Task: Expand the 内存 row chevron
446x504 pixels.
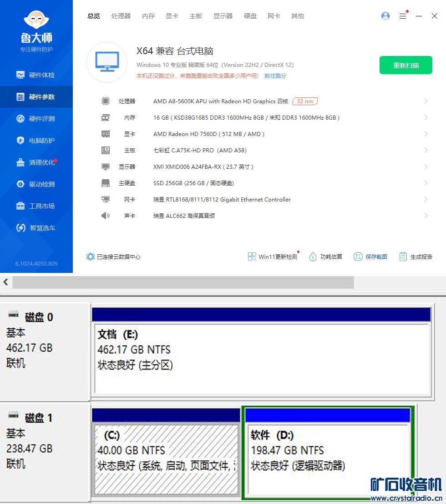Action: (x=426, y=117)
